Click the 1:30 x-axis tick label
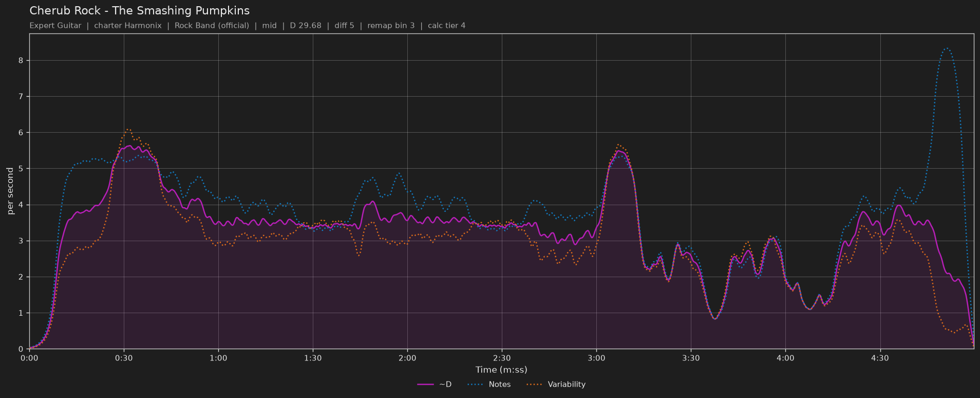The height and width of the screenshot is (398, 980). pyautogui.click(x=313, y=358)
